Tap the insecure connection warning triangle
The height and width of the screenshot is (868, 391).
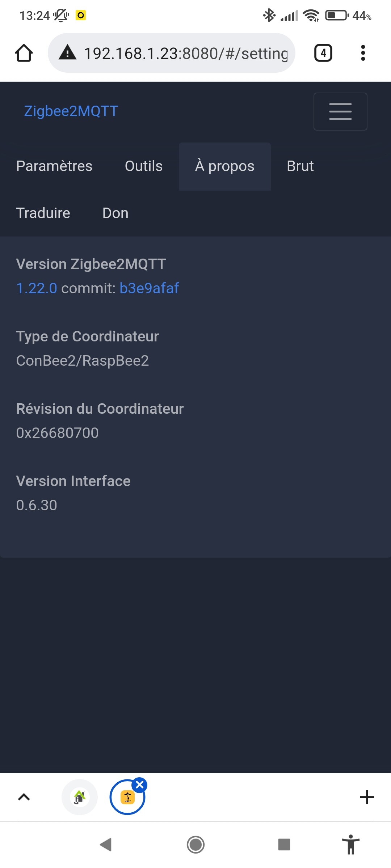pyautogui.click(x=68, y=53)
